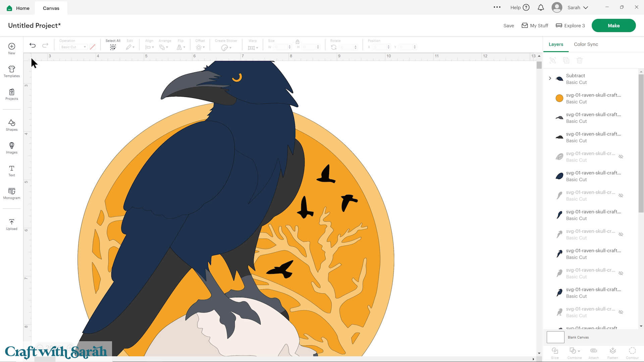Open the Templates panel
The width and height of the screenshot is (644, 362).
11,71
